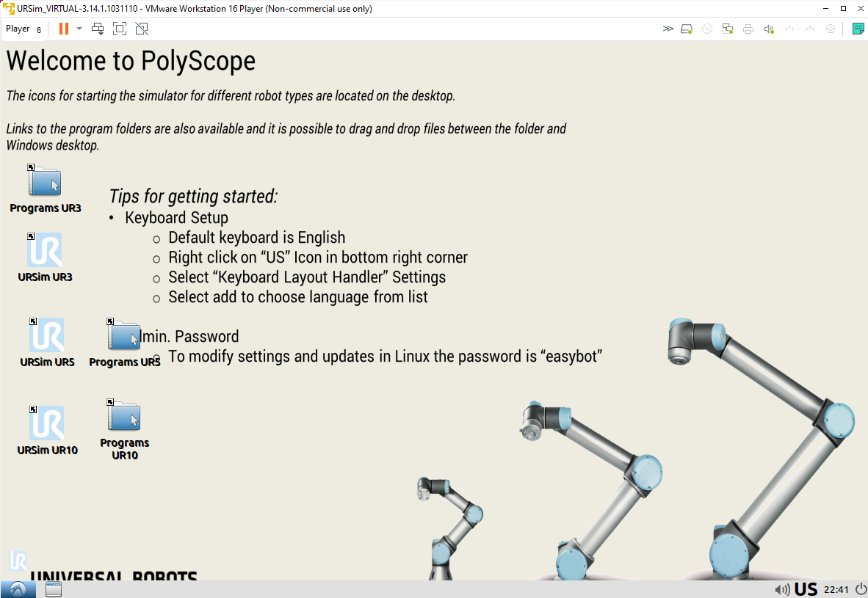
Task: Click the first greyed USB device icon
Action: (789, 29)
